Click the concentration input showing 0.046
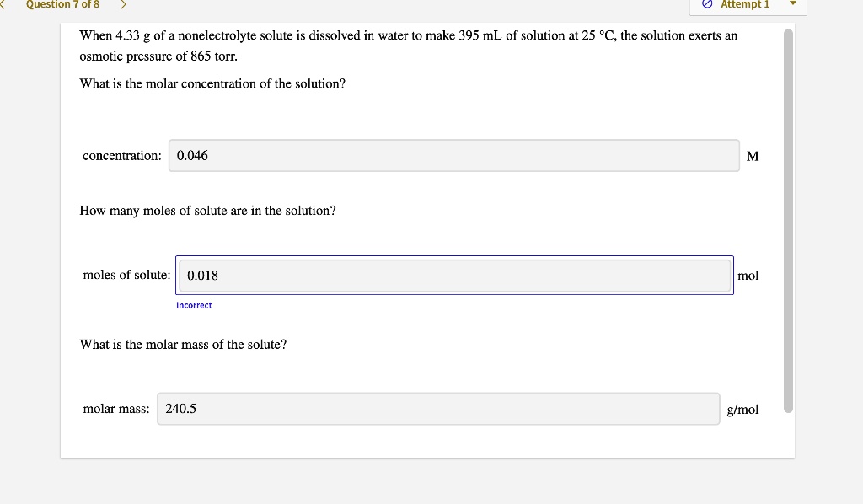This screenshot has height=504, width=863. (x=453, y=156)
